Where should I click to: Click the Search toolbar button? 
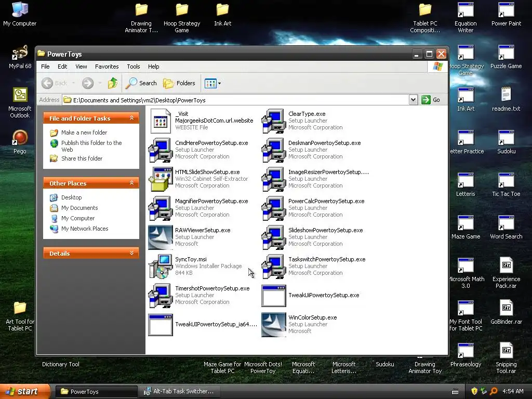coord(141,83)
